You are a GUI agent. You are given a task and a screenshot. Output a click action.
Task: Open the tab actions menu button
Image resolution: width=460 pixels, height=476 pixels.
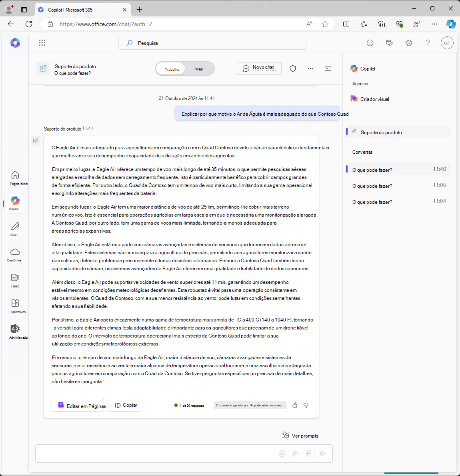click(24, 10)
